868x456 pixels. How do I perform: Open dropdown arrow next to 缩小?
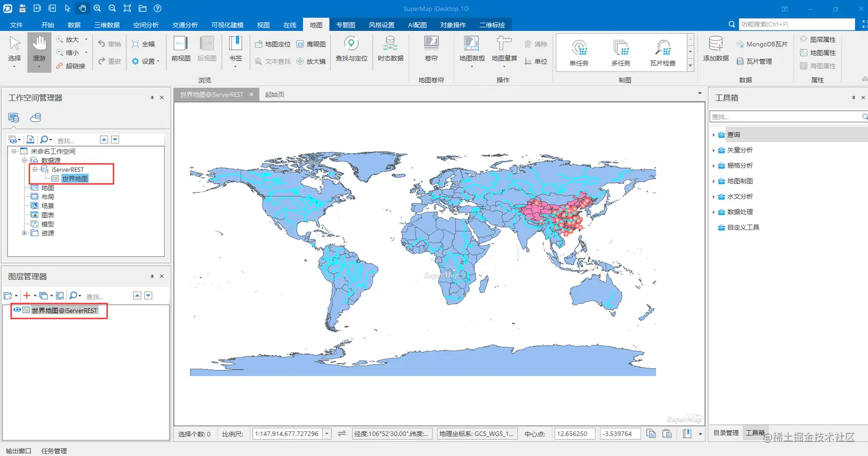point(86,53)
